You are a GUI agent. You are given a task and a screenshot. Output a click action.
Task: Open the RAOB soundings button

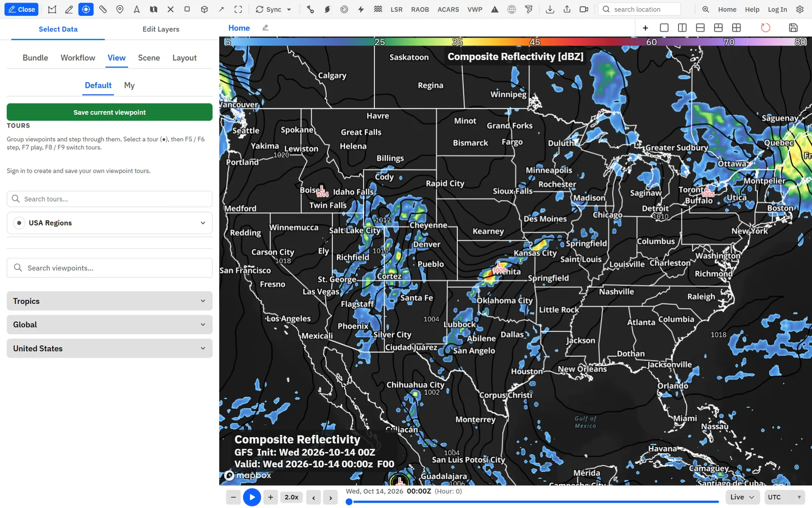coord(420,9)
